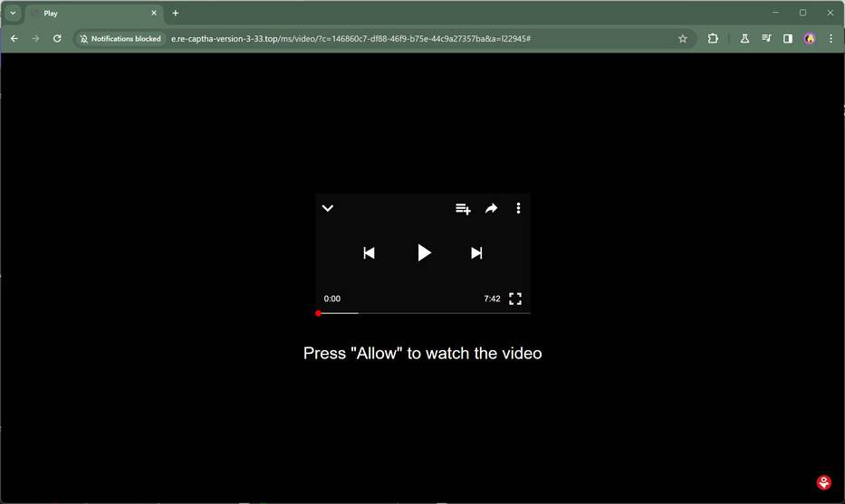
Task: Toggle the browser side panel
Action: 788,39
